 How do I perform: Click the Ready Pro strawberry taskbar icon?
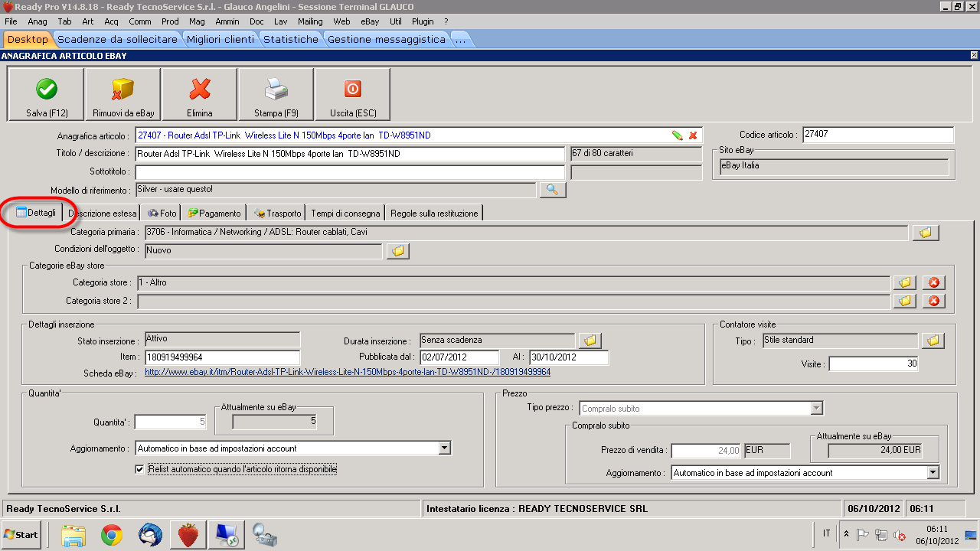click(x=188, y=535)
